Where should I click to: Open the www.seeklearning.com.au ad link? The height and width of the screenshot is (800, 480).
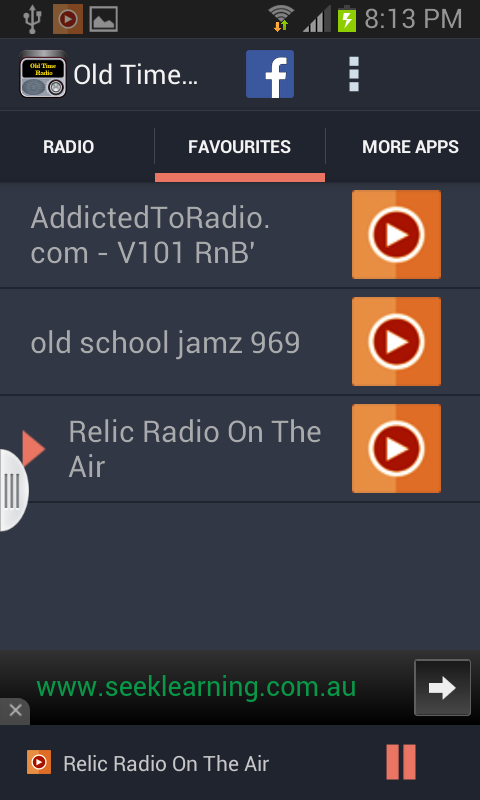pos(196,687)
